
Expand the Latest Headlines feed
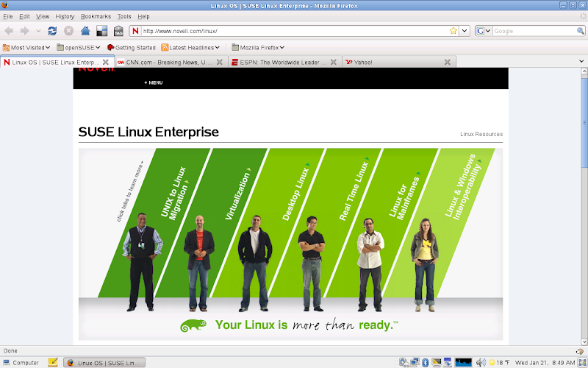tap(190, 47)
